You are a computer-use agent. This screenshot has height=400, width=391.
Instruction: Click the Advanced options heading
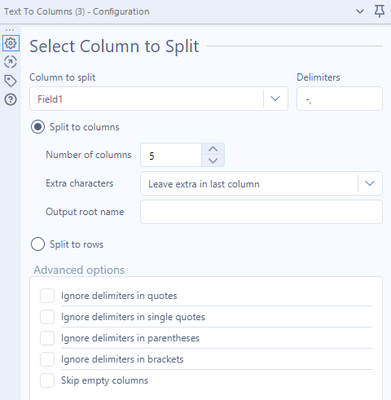point(79,270)
